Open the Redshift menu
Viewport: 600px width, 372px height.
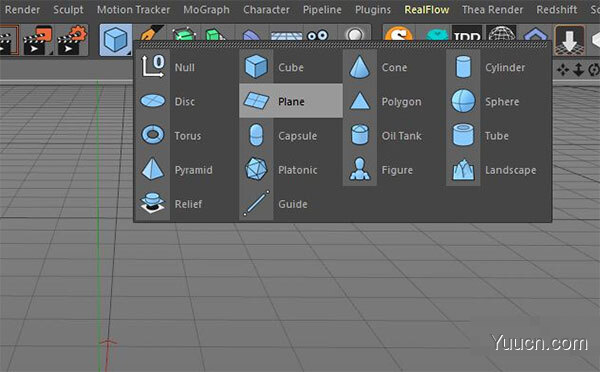[x=556, y=10]
